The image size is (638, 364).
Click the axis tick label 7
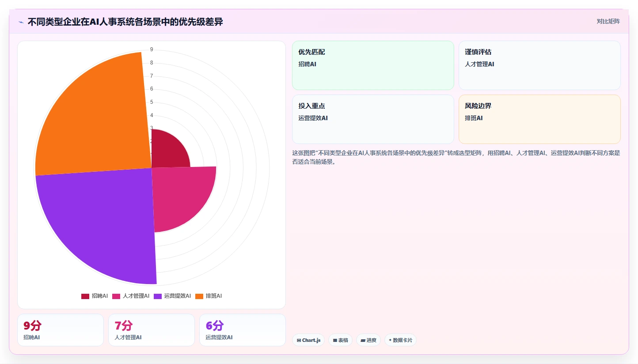152,76
